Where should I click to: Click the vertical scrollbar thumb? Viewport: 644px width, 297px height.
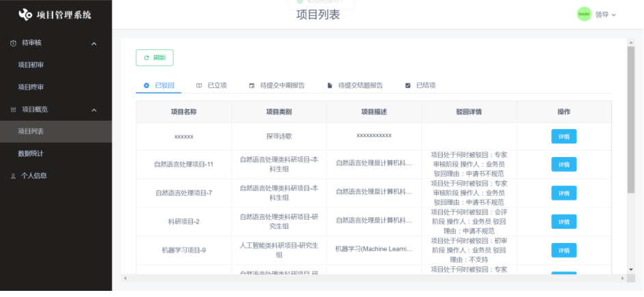click(x=631, y=119)
